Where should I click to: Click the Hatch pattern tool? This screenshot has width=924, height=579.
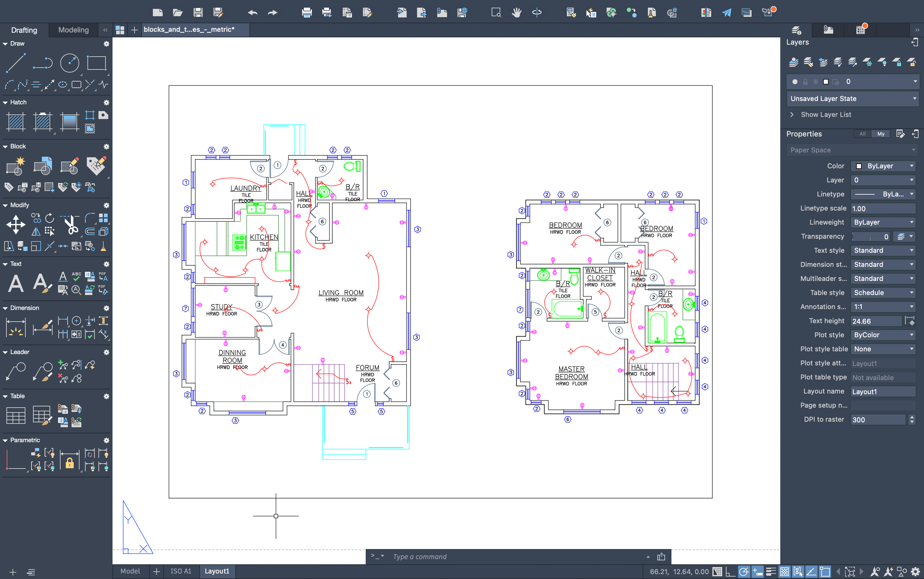[16, 122]
